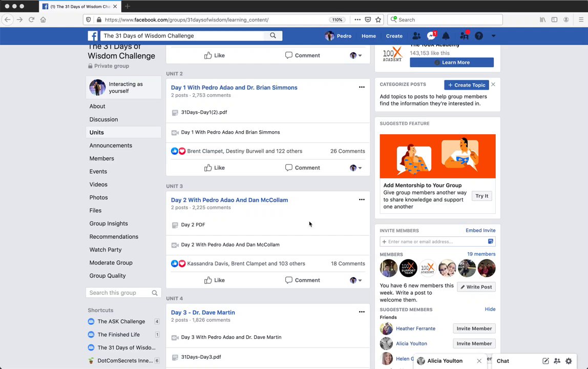Comment on the Day 2 unit post
This screenshot has width=588, height=369.
(302, 280)
